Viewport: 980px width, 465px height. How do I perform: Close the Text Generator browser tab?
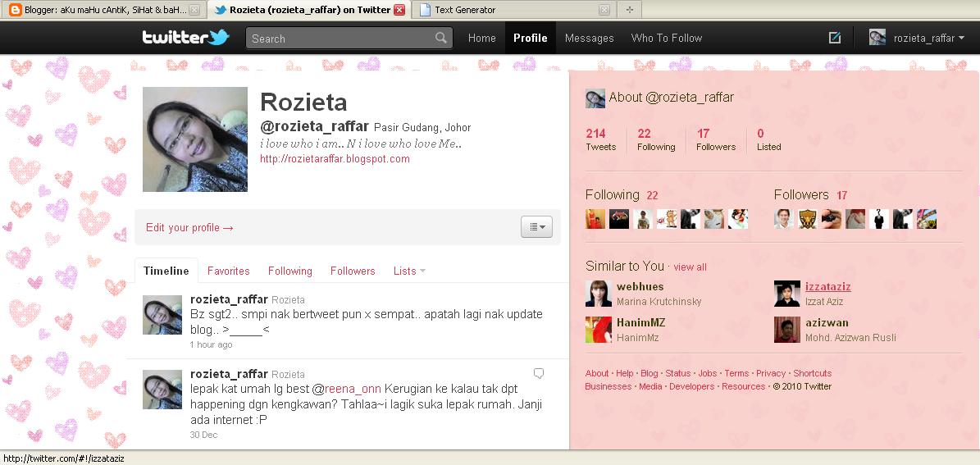coord(604,10)
